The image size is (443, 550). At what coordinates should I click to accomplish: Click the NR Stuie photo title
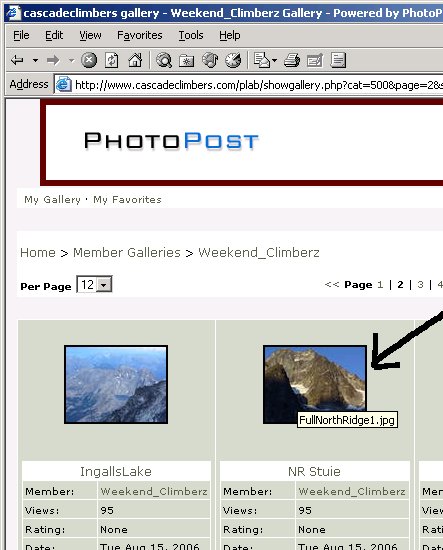[x=314, y=471]
